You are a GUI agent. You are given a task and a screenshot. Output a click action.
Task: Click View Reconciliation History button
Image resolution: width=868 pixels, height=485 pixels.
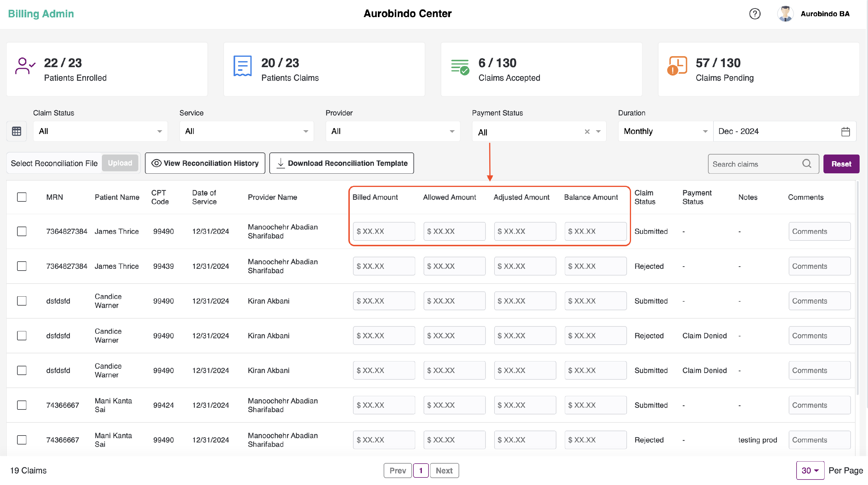click(205, 163)
